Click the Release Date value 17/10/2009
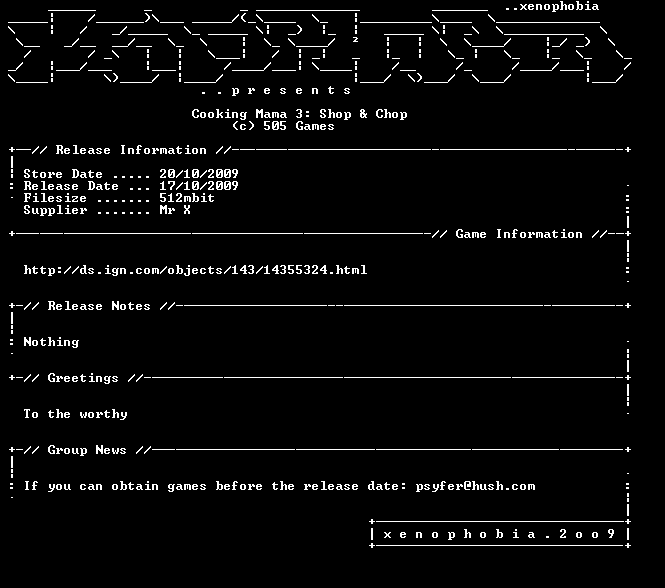 pos(199,186)
